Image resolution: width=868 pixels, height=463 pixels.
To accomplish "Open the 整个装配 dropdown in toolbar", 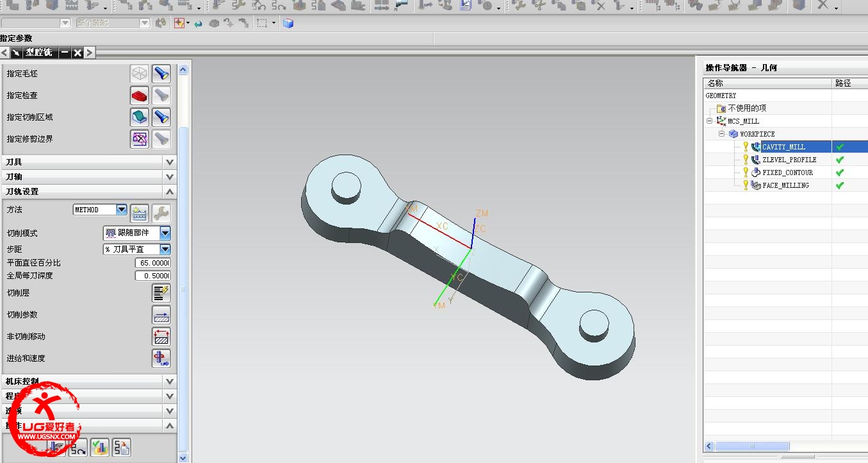I will pos(145,23).
